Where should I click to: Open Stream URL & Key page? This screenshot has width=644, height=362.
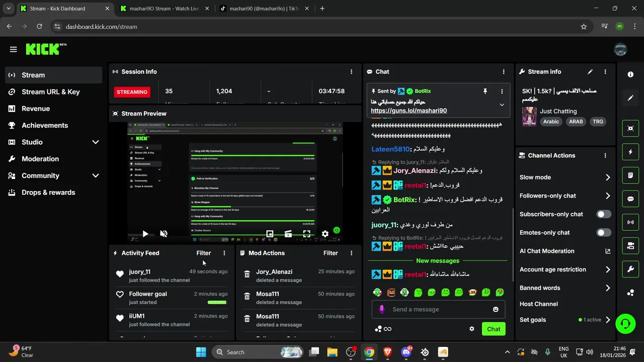coord(54,92)
